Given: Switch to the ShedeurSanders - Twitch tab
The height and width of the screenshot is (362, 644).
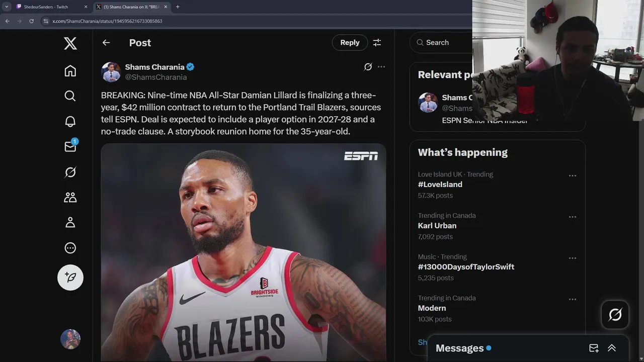Looking at the screenshot, I should [45, 7].
